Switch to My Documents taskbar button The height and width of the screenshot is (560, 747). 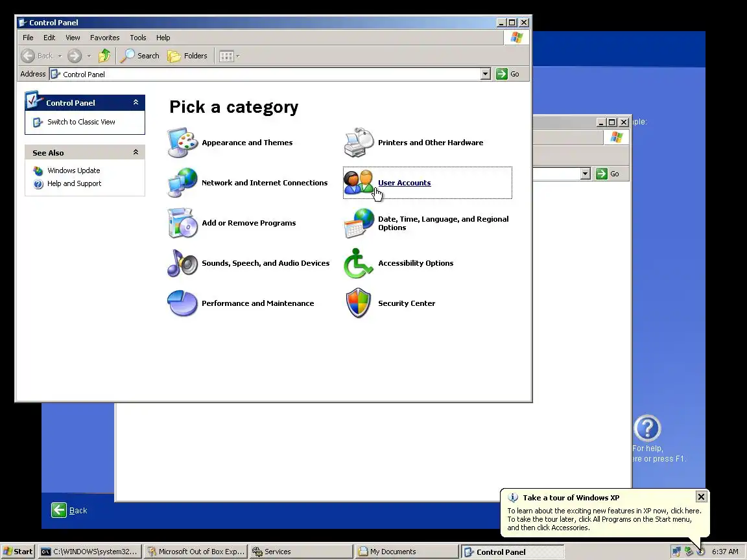407,552
